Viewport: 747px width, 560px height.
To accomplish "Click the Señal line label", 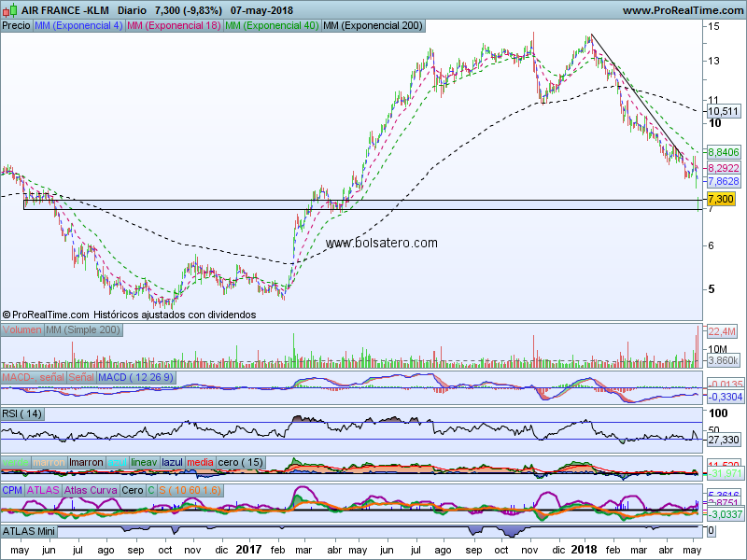I will tap(81, 378).
